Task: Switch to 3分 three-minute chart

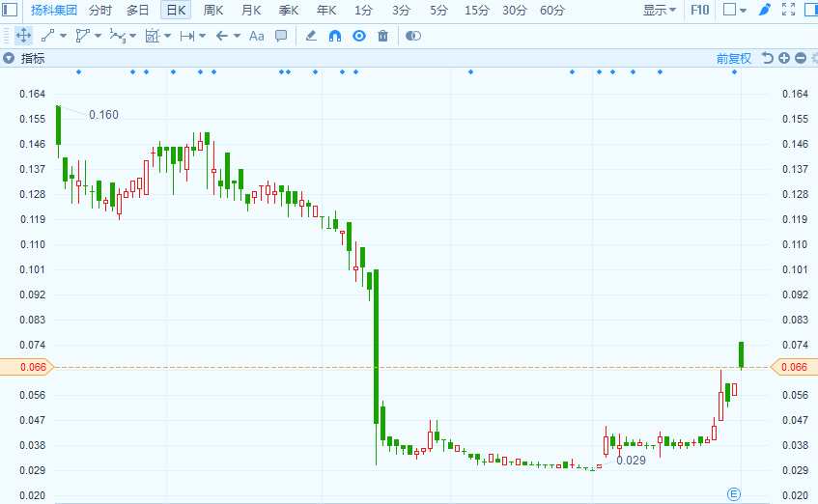Action: tap(401, 10)
